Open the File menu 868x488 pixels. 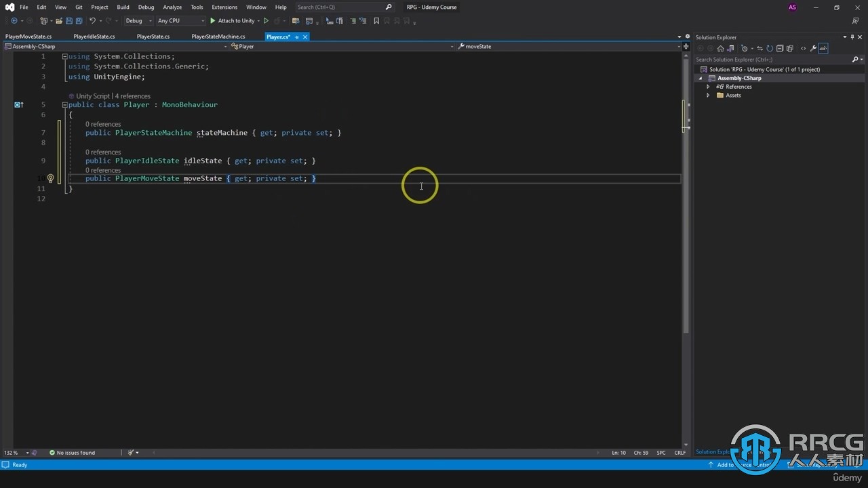click(x=24, y=7)
